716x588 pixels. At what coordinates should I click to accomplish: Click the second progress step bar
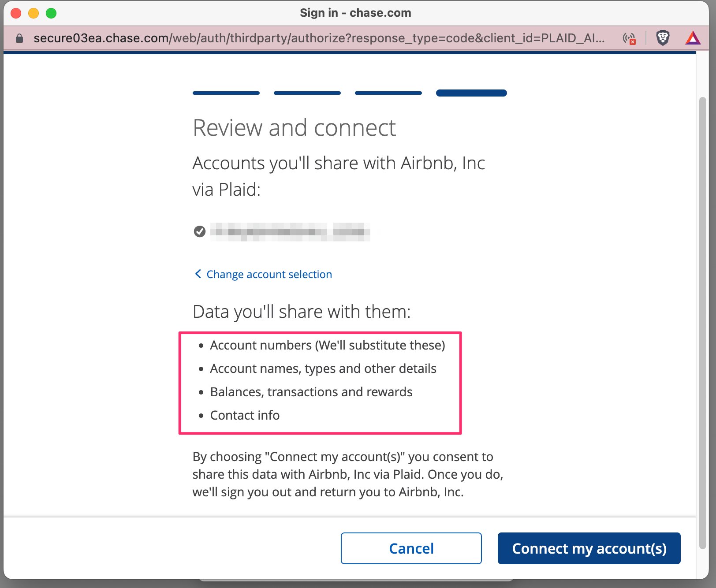coord(307,93)
